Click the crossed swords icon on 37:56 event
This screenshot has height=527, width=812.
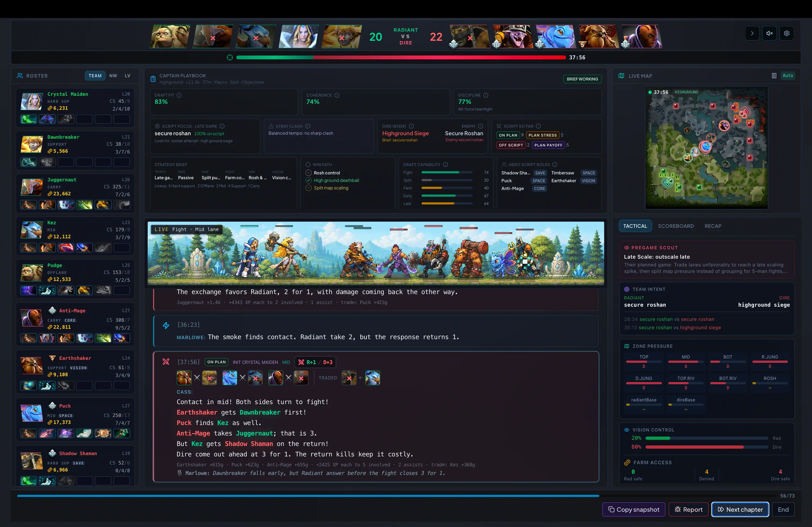[x=166, y=362]
